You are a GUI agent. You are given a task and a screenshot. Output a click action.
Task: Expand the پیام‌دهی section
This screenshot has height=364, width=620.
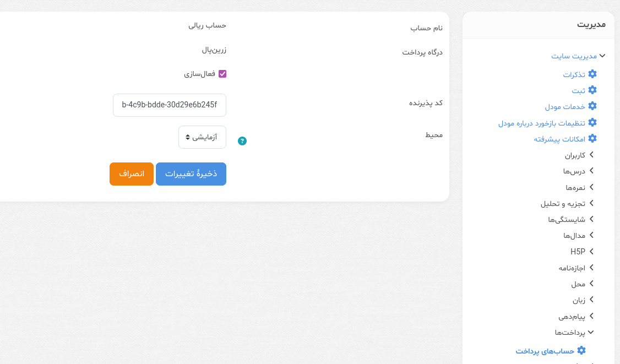[x=576, y=316]
